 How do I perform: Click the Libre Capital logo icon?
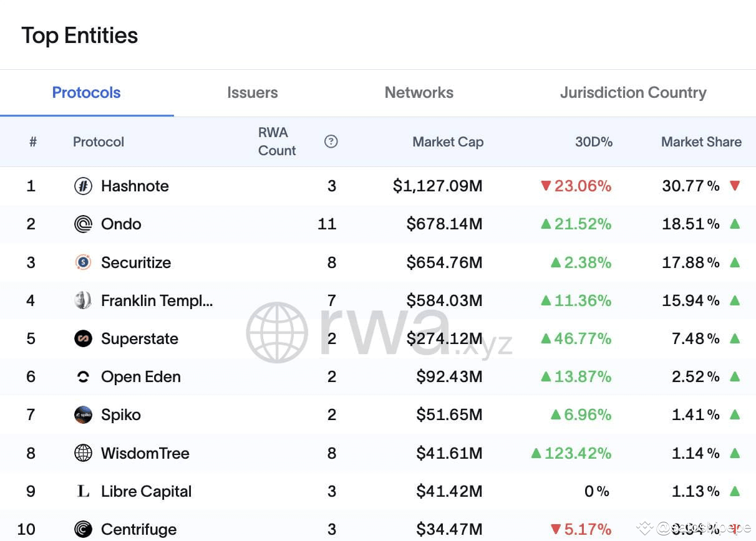(83, 492)
